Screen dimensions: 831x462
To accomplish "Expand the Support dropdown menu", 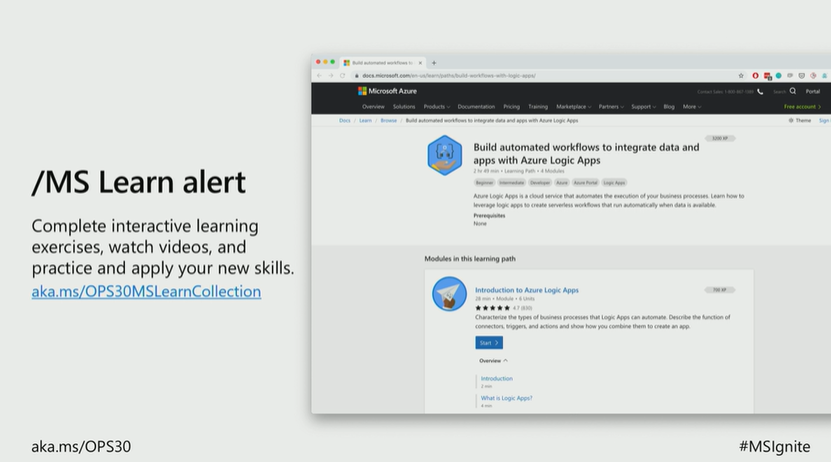I will coord(643,106).
